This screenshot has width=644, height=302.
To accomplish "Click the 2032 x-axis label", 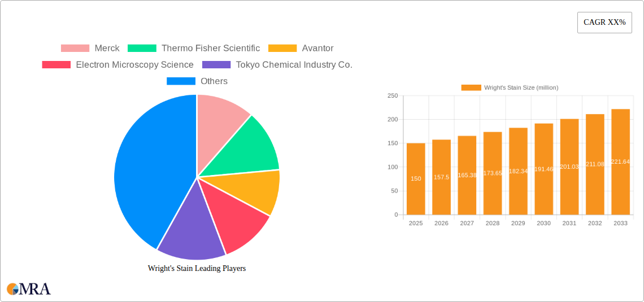I will click(x=595, y=223).
